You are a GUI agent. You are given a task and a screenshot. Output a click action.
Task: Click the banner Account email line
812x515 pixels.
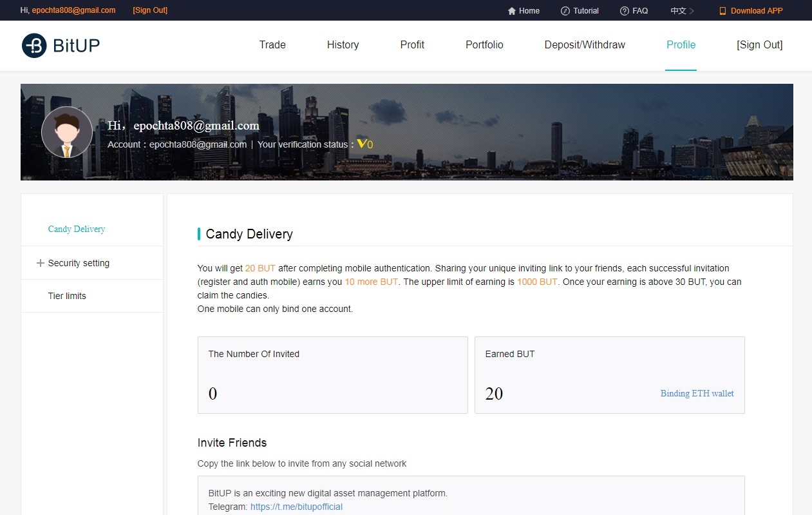(177, 144)
